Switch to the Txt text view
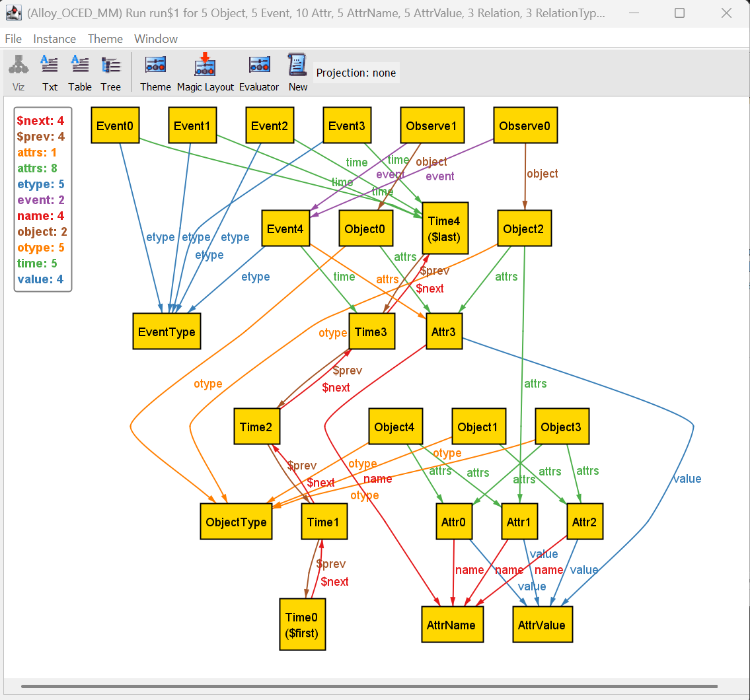Image resolution: width=750 pixels, height=700 pixels. click(50, 73)
